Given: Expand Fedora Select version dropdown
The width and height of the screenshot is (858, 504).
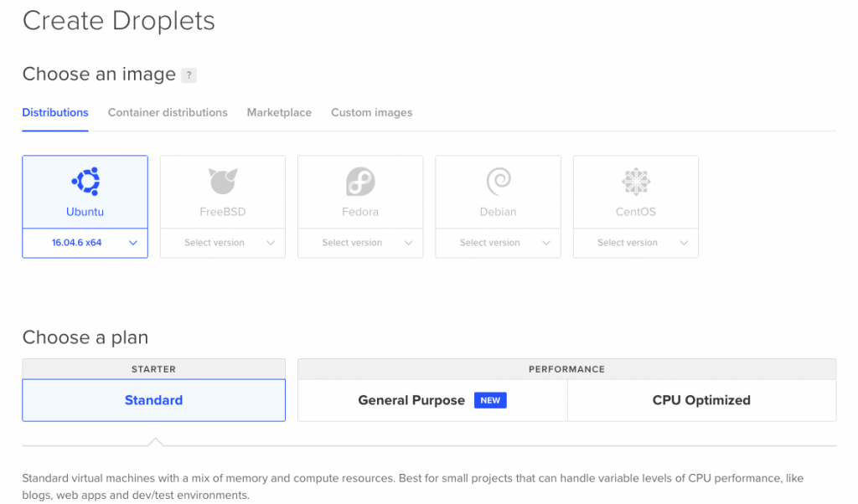Looking at the screenshot, I should coord(360,243).
